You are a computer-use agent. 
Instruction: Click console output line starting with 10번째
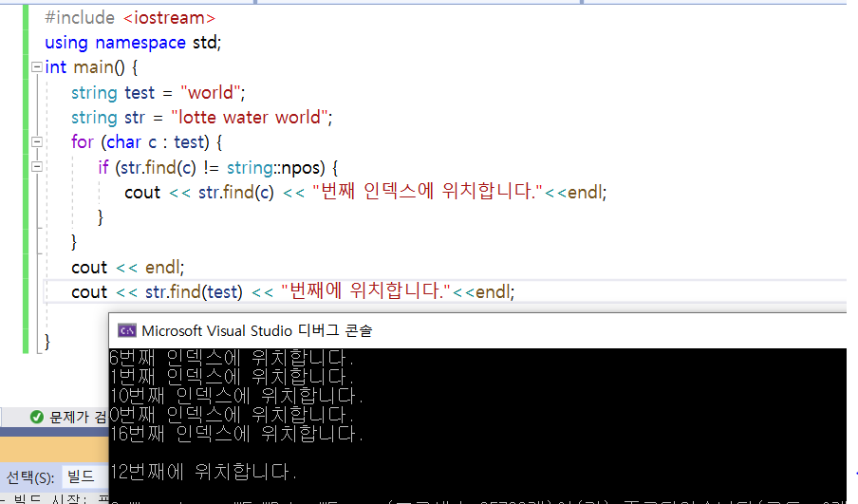236,396
